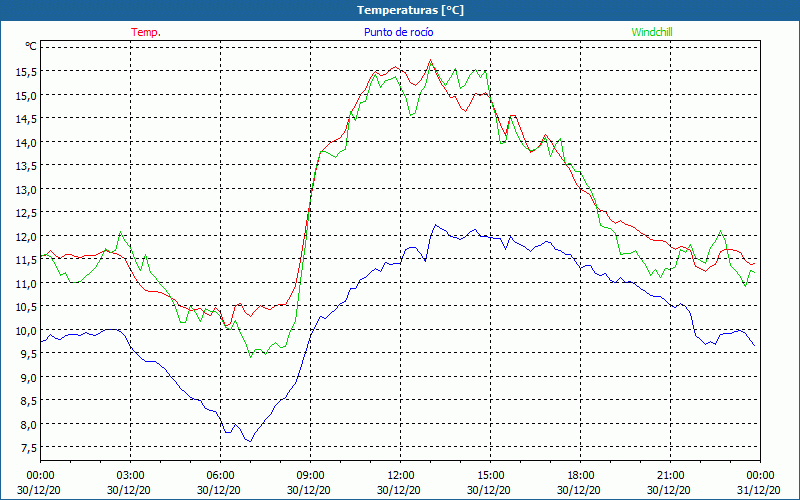Click the 13,5 y-axis value
This screenshot has width=800, height=500.
27,166
